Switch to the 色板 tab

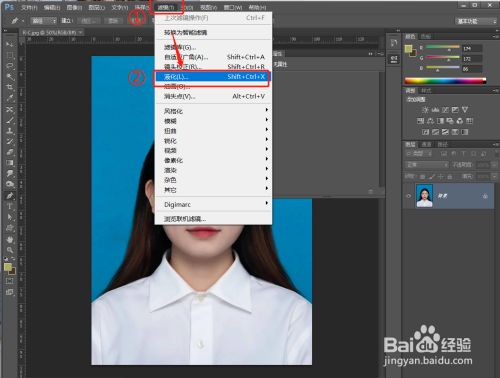pyautogui.click(x=426, y=36)
